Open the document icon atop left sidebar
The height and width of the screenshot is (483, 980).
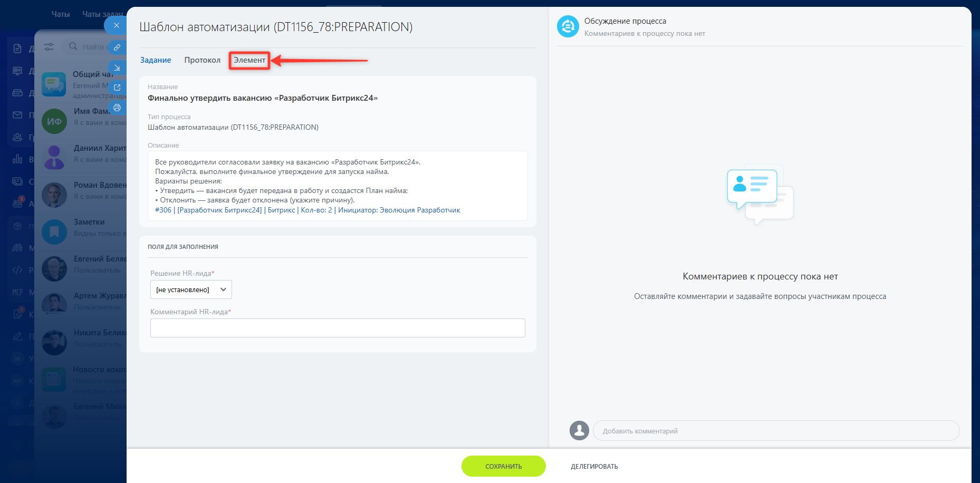(17, 49)
